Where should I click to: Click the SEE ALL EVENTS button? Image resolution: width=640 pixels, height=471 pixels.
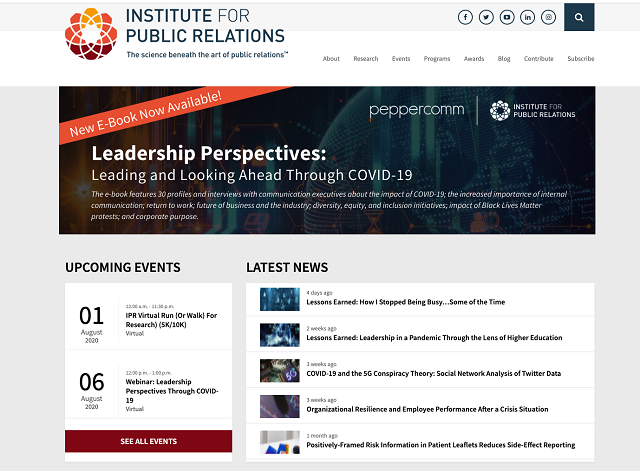point(149,441)
